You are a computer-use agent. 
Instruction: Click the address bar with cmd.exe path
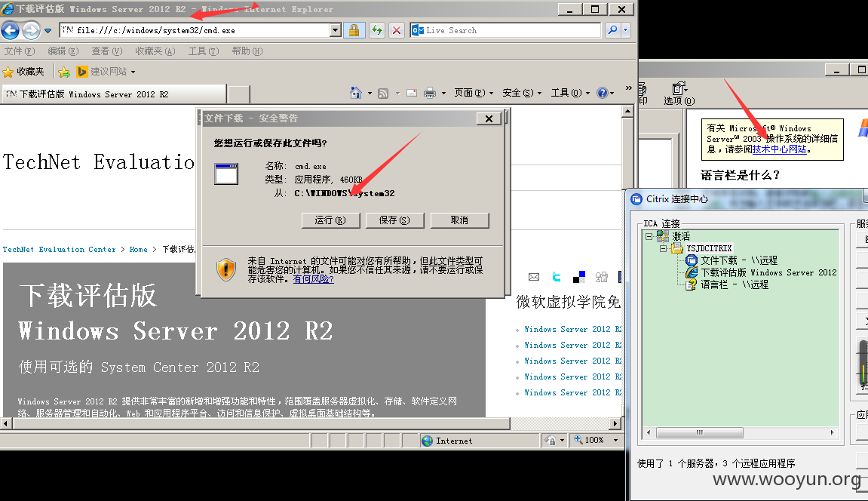195,30
